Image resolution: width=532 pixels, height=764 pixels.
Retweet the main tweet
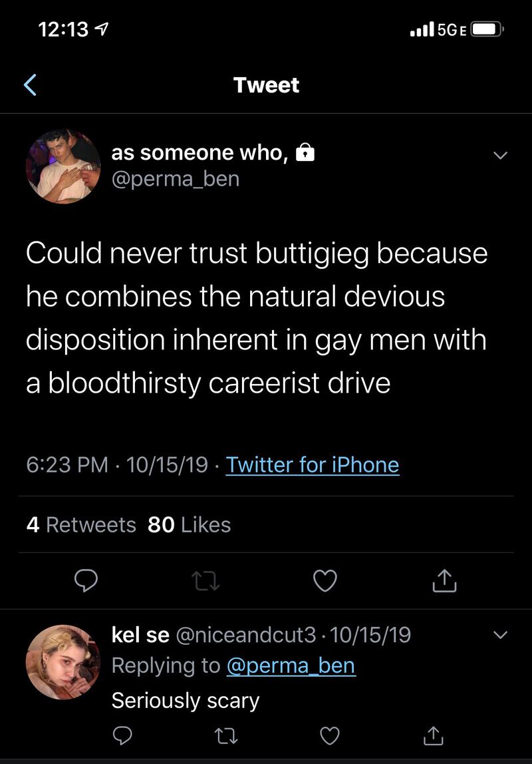(205, 581)
